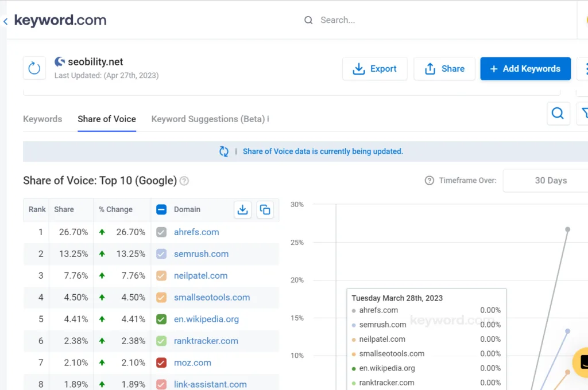Switch to the Keywords tab
588x390 pixels.
[x=42, y=119]
